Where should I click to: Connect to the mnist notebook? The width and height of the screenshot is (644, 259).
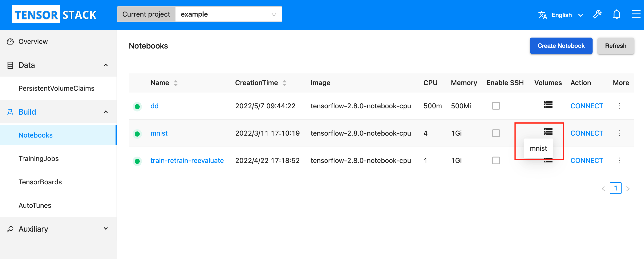586,133
